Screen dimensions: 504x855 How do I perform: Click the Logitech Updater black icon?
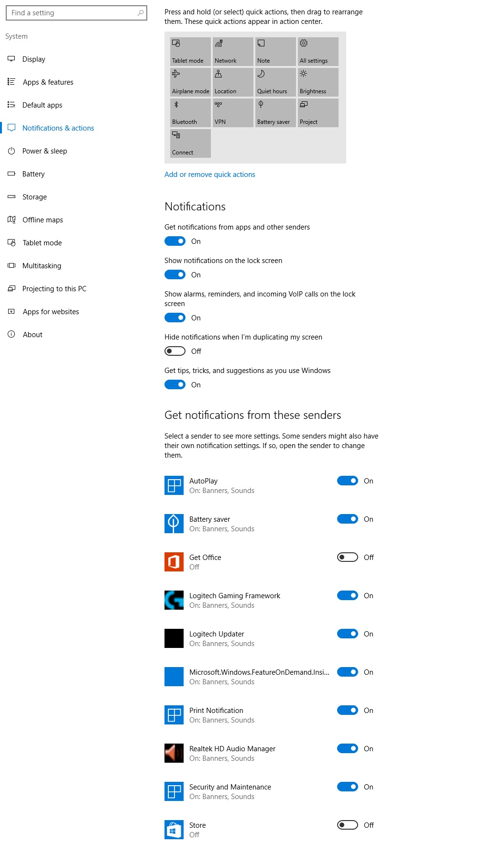(174, 638)
